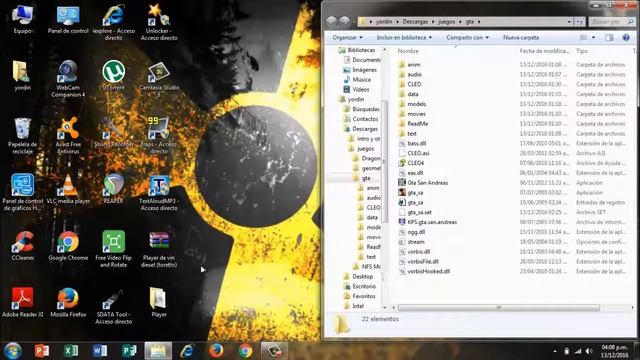Select the iexplore shortcut on desktop
The image size is (640, 360).
[x=113, y=22]
